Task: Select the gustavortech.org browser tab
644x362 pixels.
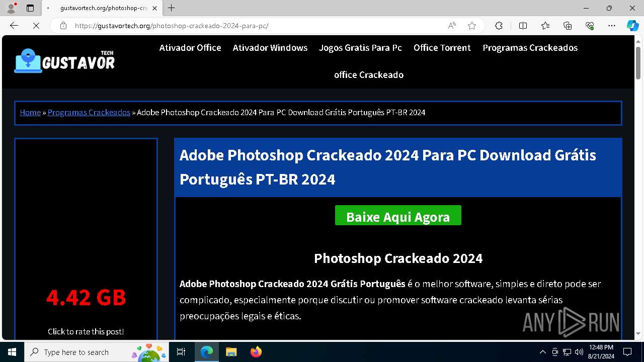Action: pos(103,8)
